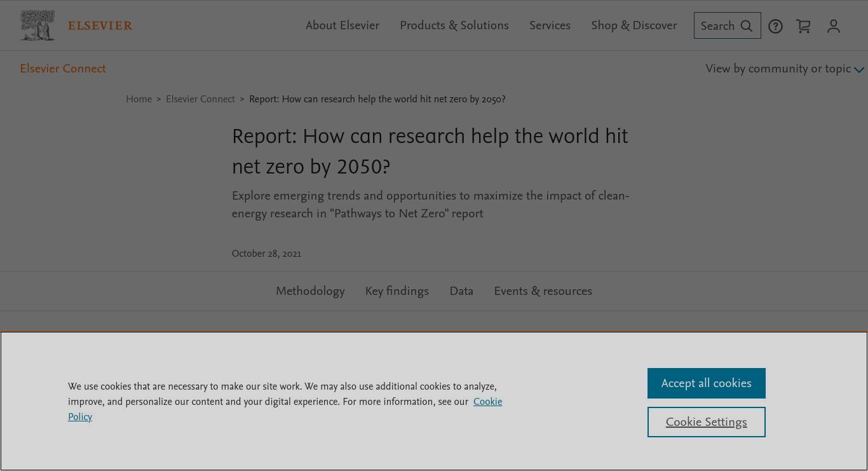
Task: Open the shopping cart icon
Action: pos(803,26)
